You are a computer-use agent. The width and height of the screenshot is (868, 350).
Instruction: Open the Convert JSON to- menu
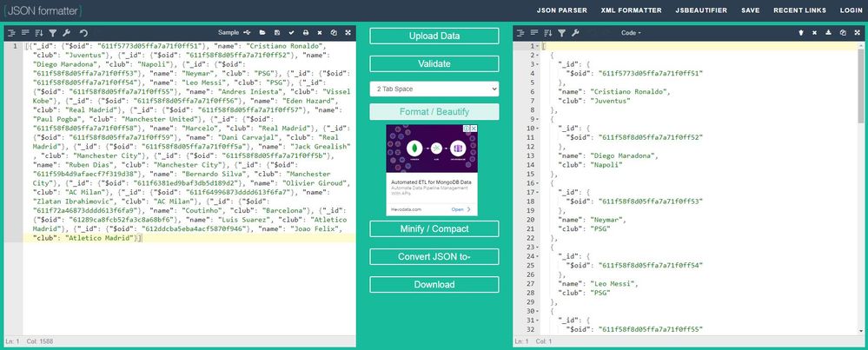click(434, 256)
